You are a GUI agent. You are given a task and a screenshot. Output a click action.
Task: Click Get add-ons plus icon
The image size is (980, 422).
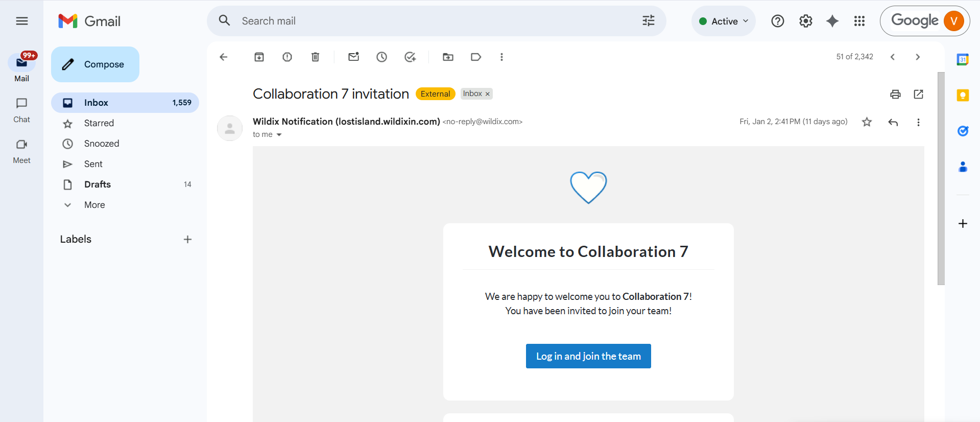[963, 223]
